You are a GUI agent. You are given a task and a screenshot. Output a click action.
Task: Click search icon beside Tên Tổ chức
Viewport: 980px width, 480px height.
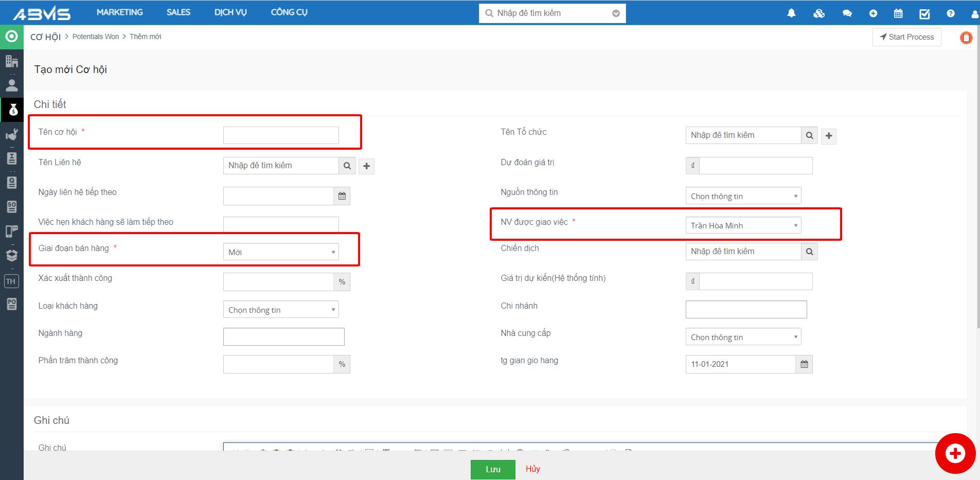[x=809, y=135]
